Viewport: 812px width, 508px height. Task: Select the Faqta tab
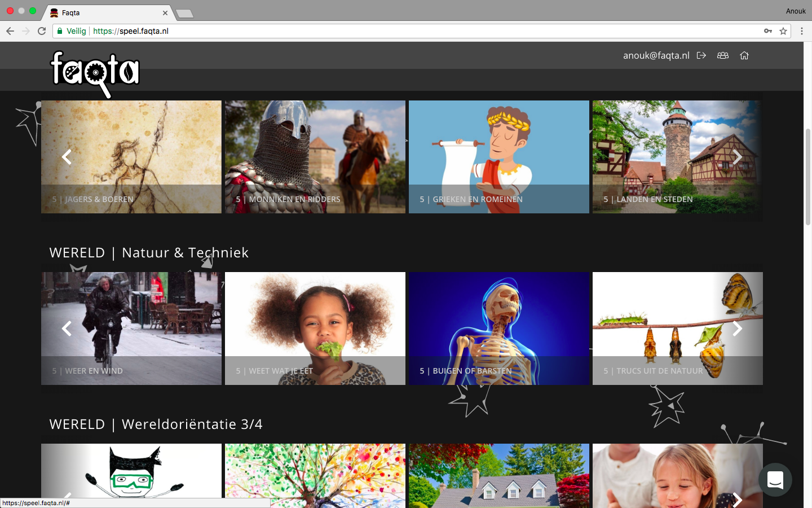[x=107, y=12]
